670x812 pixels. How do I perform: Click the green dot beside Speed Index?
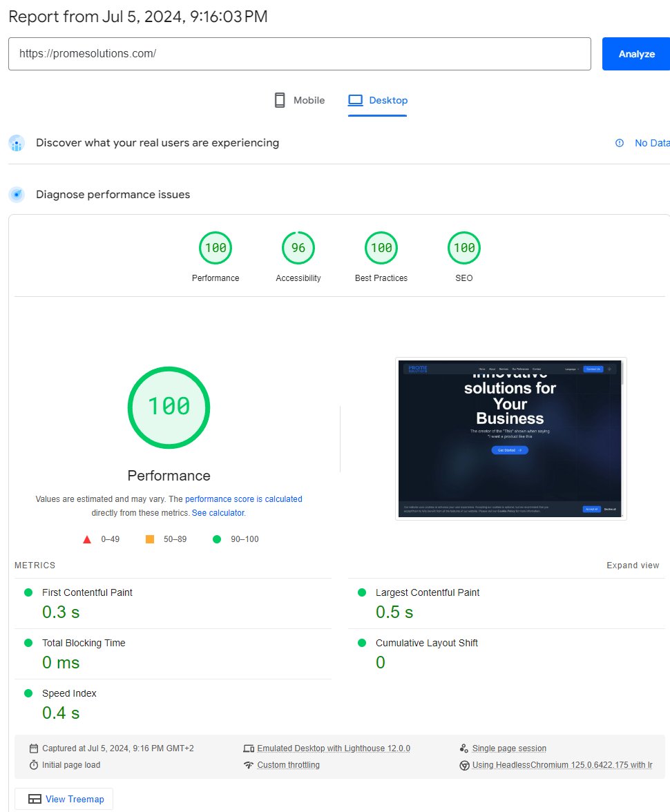[28, 693]
